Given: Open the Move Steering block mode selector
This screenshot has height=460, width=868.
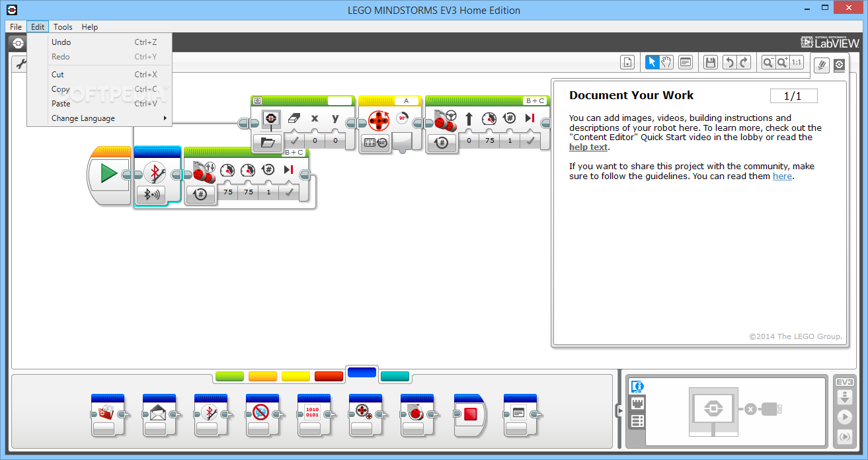Looking at the screenshot, I should 442,142.
